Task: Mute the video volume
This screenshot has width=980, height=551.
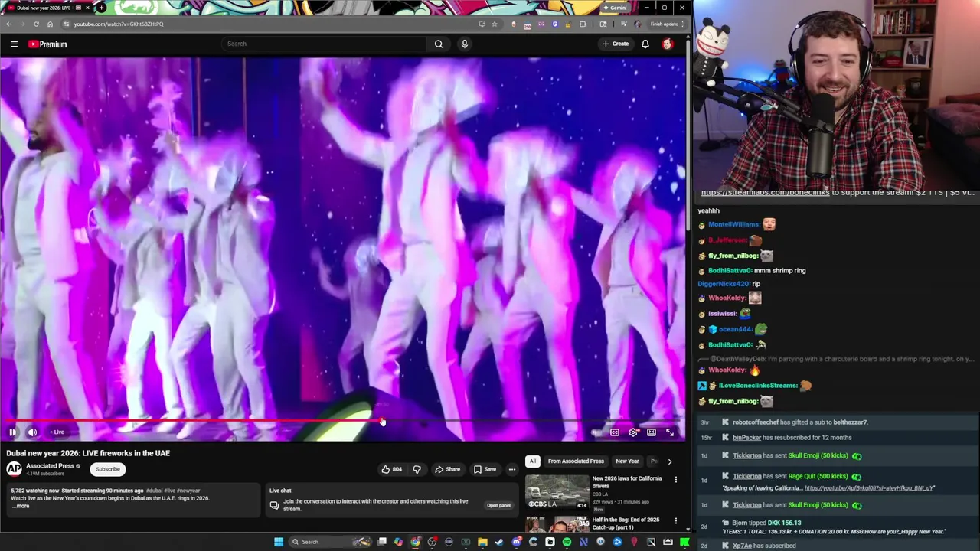Action: (32, 432)
